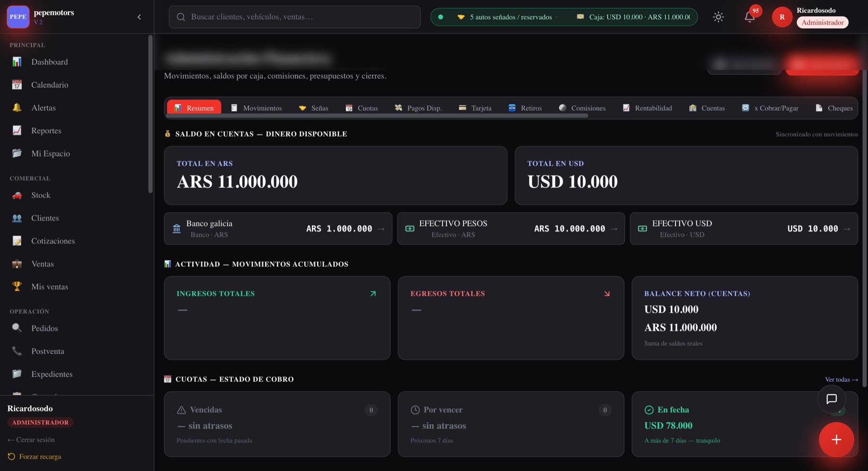Open the chat bubble floating button
The image size is (868, 471).
tap(831, 399)
